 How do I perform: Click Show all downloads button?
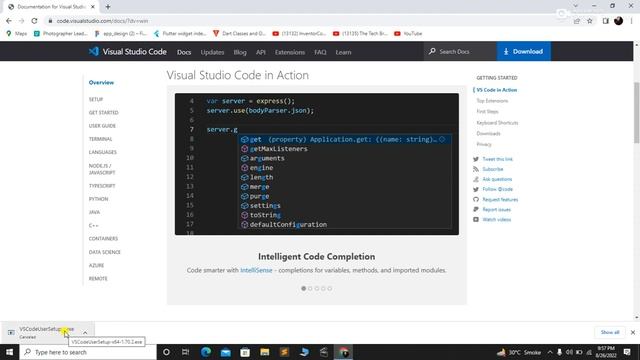click(610, 332)
